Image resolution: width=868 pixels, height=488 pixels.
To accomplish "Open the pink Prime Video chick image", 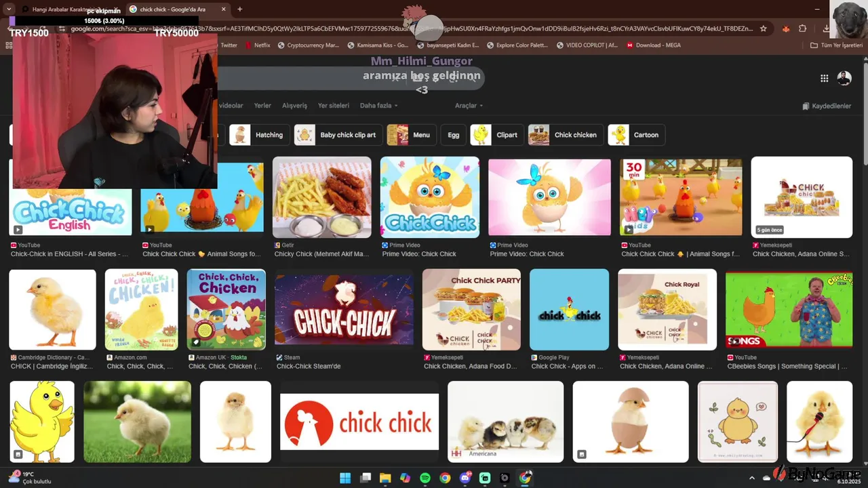I will pyautogui.click(x=549, y=197).
